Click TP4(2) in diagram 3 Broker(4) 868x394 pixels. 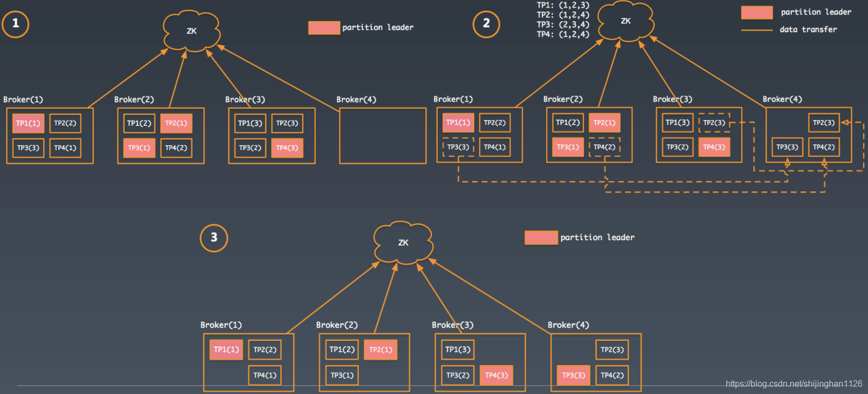(613, 375)
